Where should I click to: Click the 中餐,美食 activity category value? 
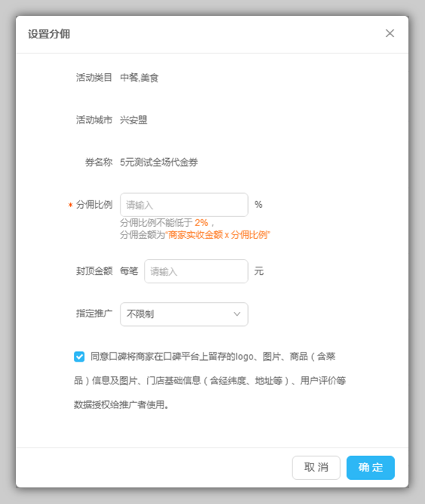(x=139, y=78)
